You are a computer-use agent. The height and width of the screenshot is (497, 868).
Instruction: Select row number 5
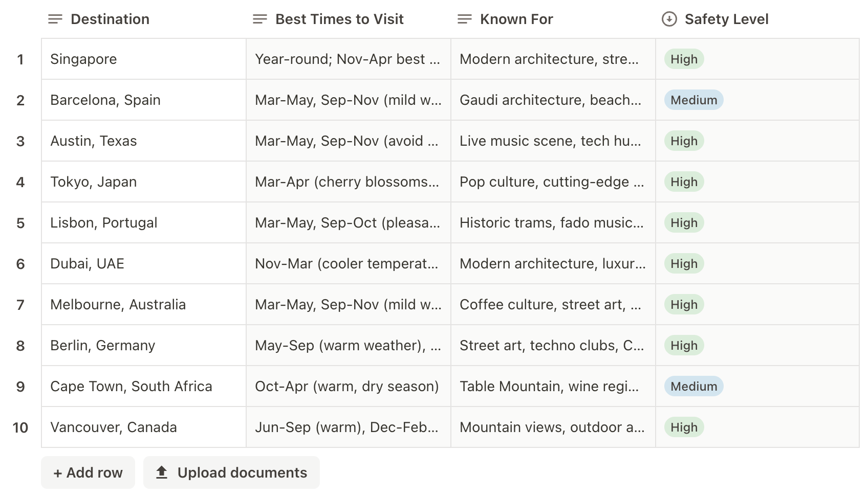[20, 223]
